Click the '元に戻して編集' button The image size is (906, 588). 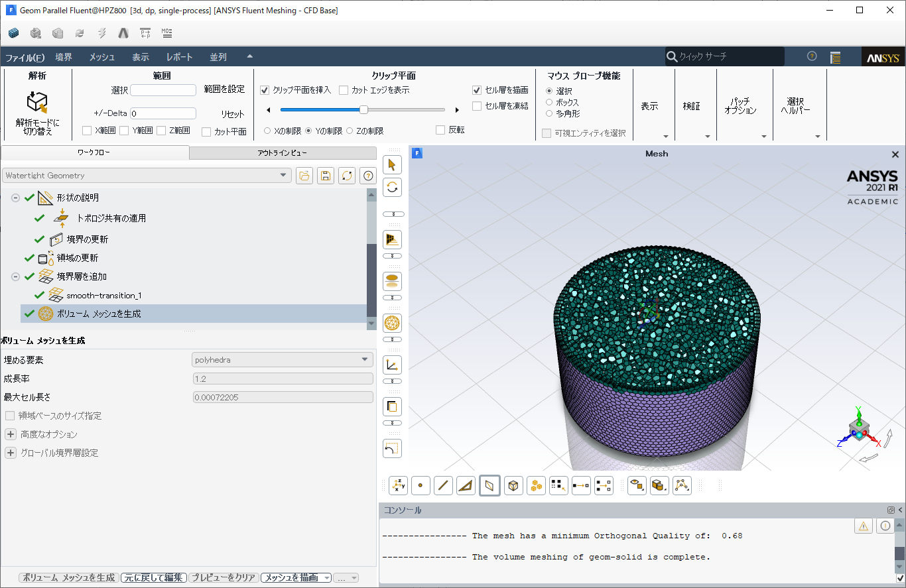point(154,577)
